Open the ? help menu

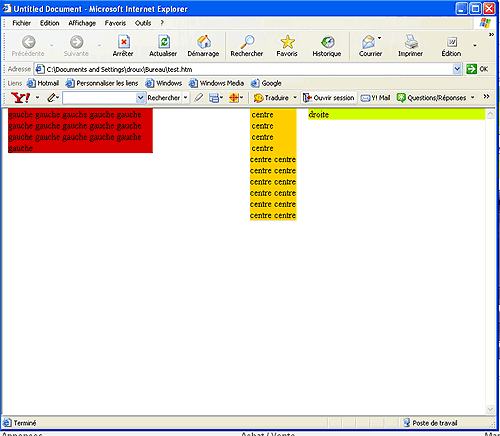tap(162, 23)
